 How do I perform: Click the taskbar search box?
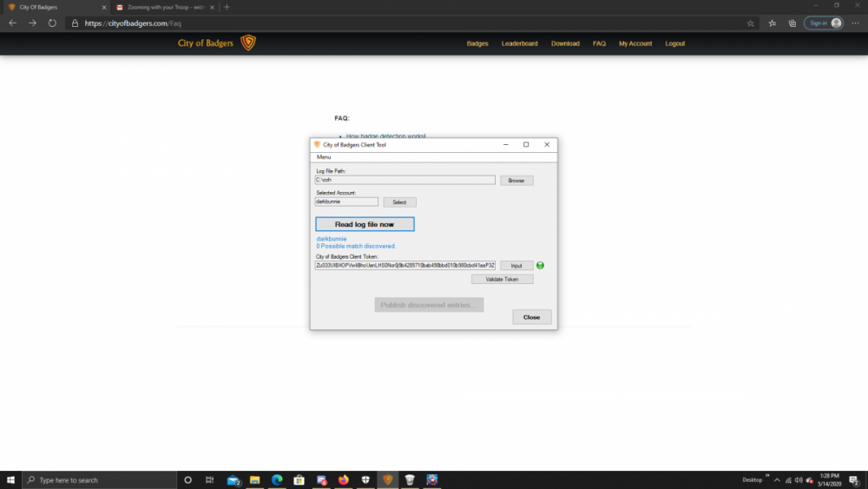100,479
